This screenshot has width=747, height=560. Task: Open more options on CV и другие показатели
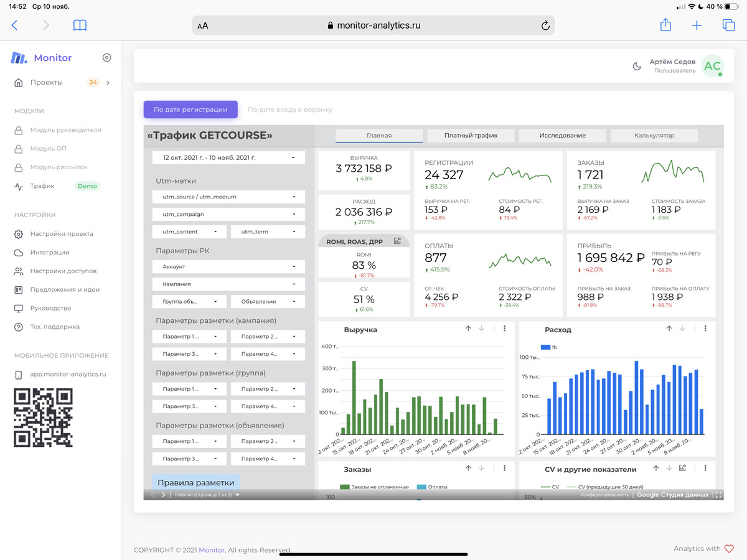click(705, 468)
